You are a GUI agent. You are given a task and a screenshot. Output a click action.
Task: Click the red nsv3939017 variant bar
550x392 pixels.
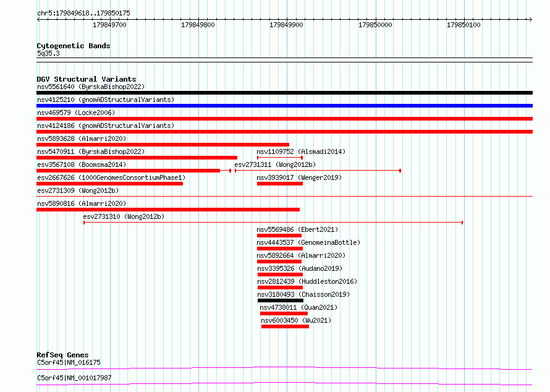point(280,184)
